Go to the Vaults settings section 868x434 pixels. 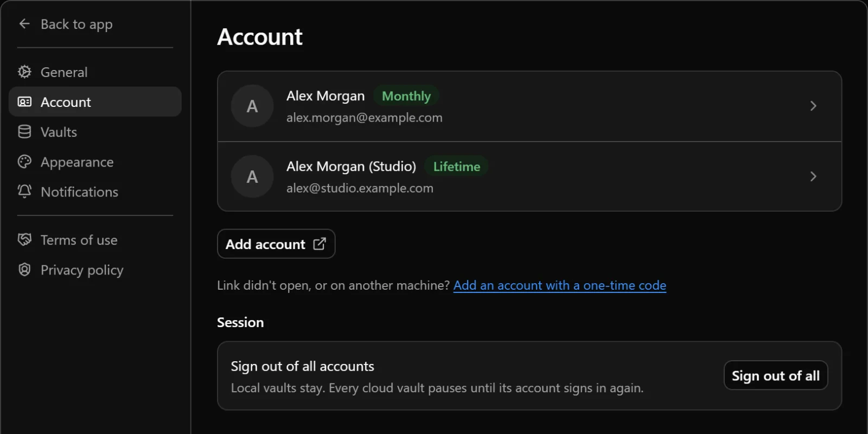[x=95, y=132]
